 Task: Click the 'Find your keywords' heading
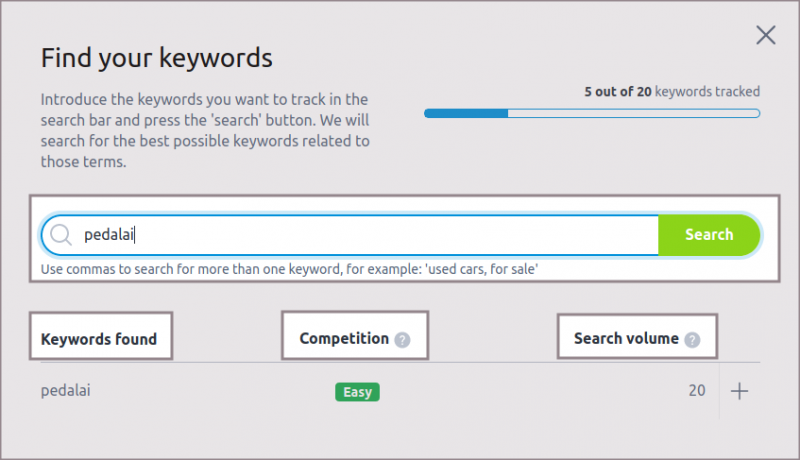[x=156, y=57]
